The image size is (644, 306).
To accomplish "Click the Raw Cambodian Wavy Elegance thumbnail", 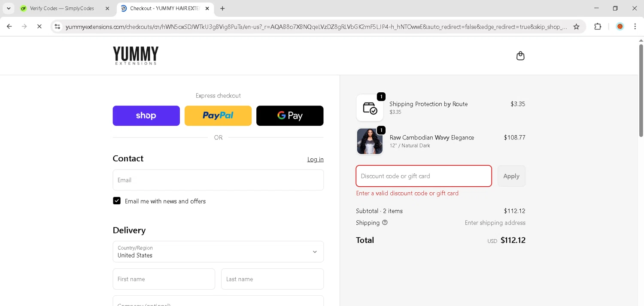I will pos(370,141).
